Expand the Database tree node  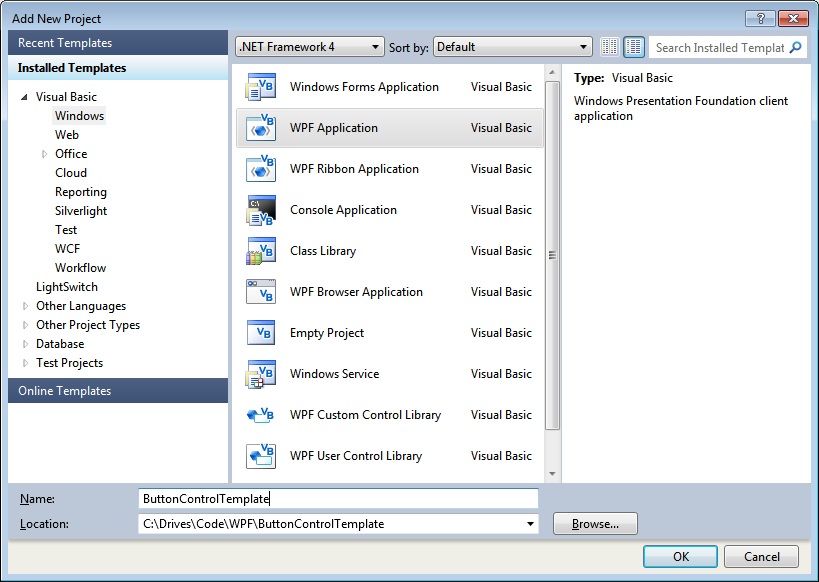pos(25,344)
